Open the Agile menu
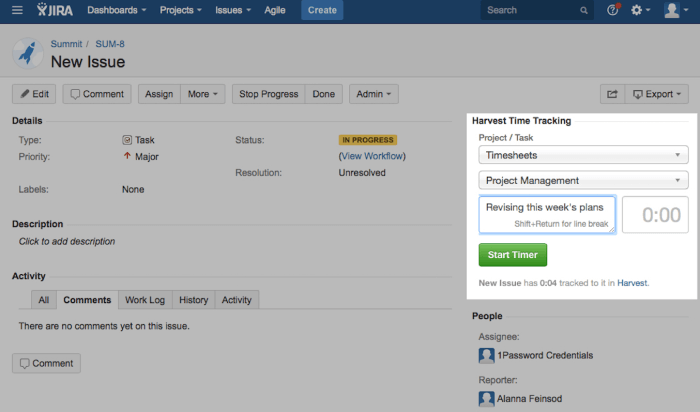 point(275,10)
